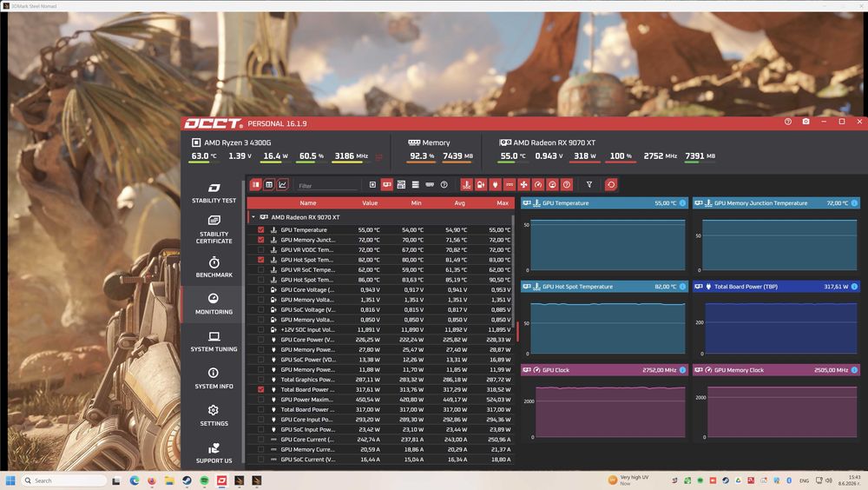
Task: Check the GPU SoC Current row checkbox
Action: 260,459
